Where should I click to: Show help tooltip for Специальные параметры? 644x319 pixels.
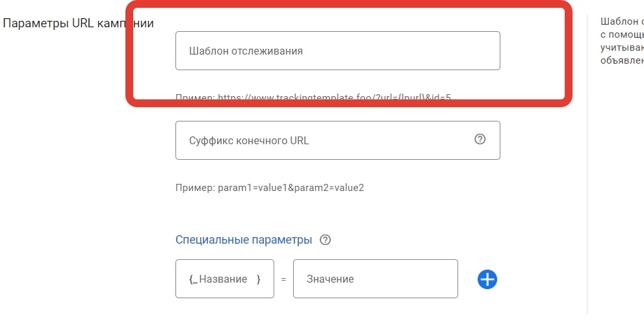[x=326, y=240]
